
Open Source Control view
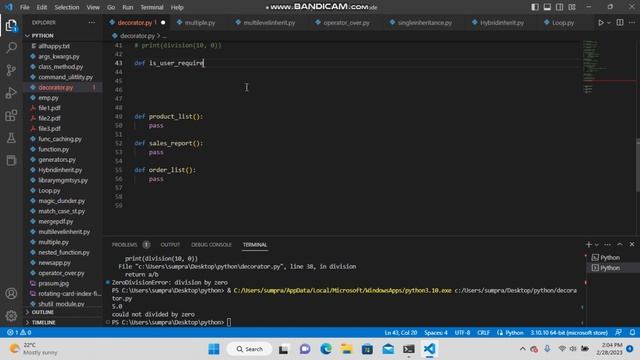click(x=11, y=70)
